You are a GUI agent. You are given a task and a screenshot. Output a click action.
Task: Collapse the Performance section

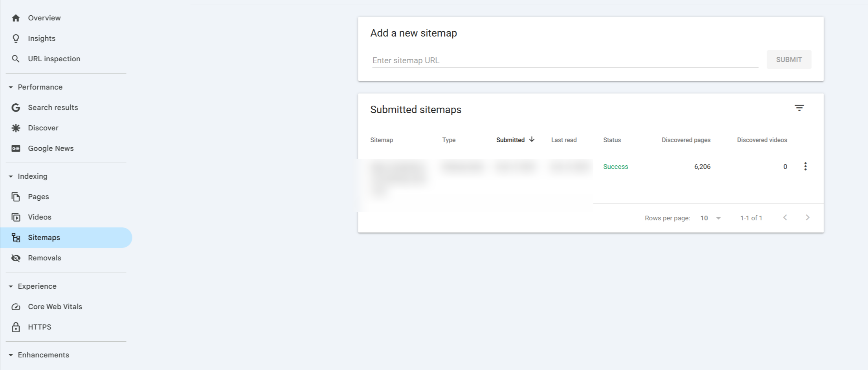coord(11,87)
